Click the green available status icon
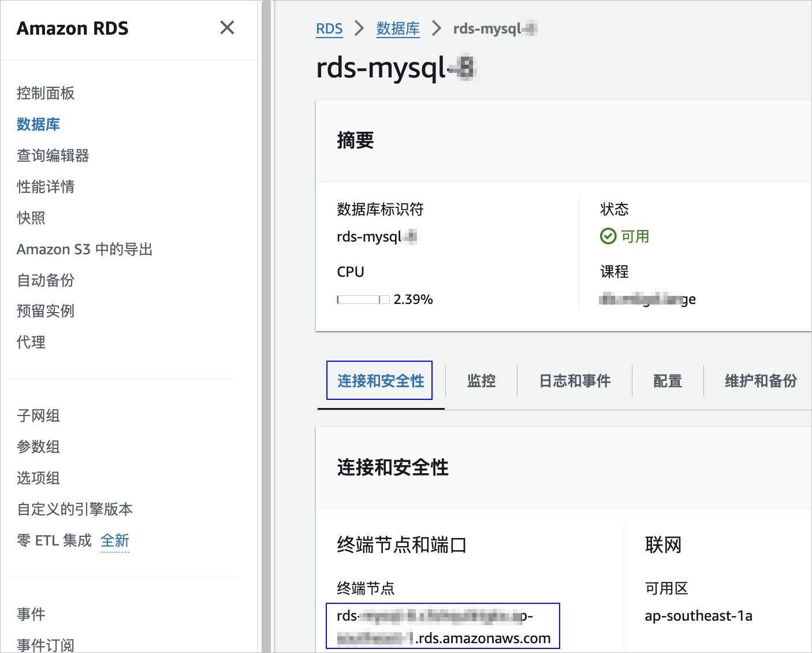 coord(608,236)
